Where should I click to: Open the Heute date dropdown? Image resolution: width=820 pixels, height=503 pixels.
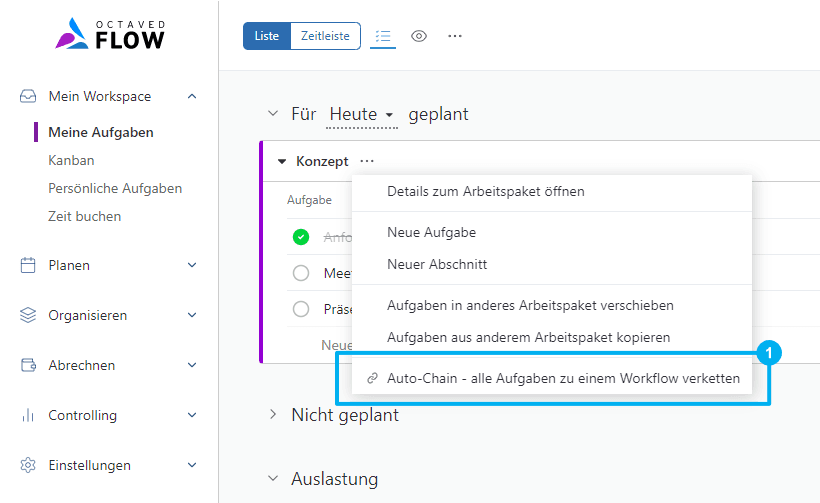click(x=361, y=115)
